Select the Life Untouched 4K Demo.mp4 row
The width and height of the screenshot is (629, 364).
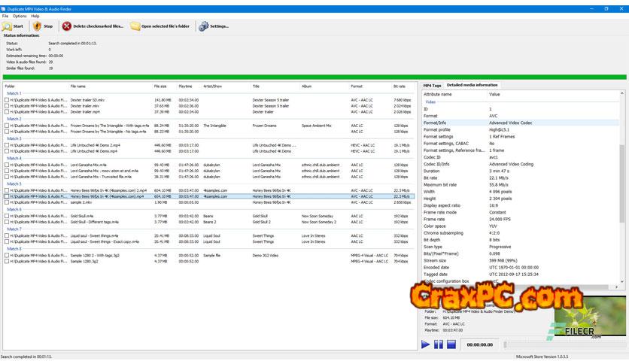(208, 151)
